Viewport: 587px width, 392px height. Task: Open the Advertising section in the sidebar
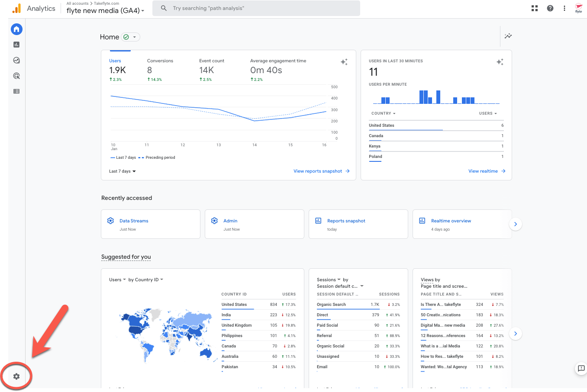click(x=16, y=76)
